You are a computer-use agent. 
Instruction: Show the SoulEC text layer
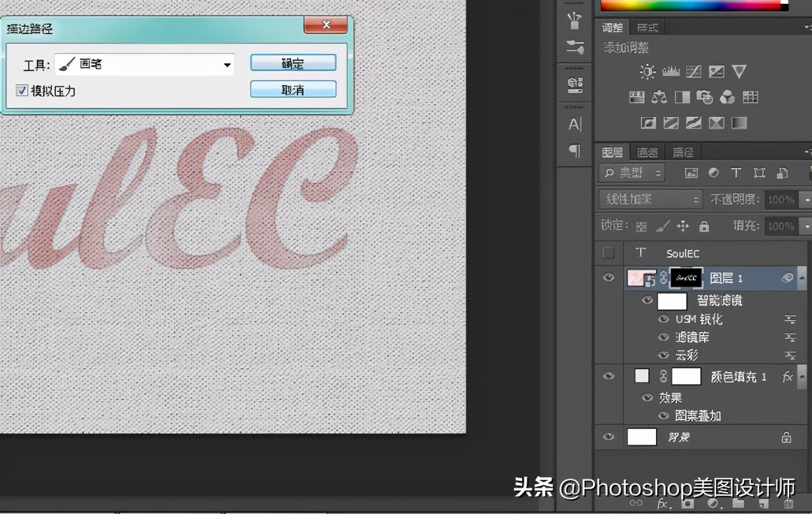608,253
